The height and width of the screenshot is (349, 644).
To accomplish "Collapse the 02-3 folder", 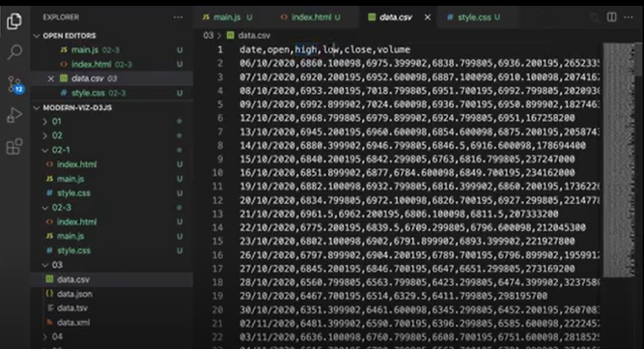I will point(62,208).
